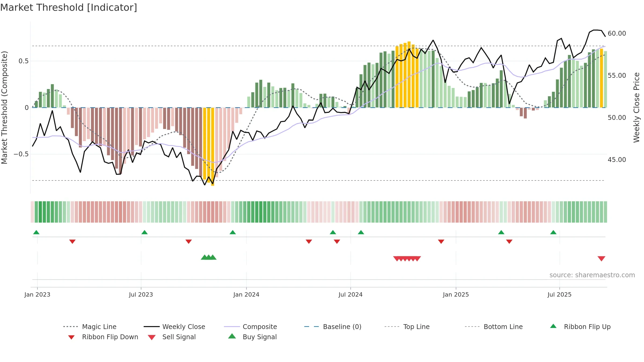The height and width of the screenshot is (362, 644).
Task: Click the Market Threshold (Composite) axis title
Action: pos(4,107)
